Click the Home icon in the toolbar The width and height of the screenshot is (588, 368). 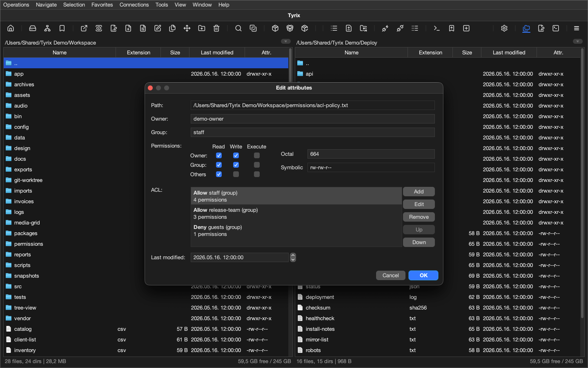point(11,28)
